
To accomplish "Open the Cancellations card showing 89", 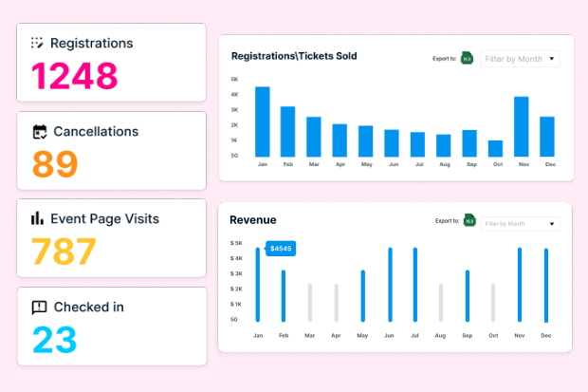I will pos(112,150).
